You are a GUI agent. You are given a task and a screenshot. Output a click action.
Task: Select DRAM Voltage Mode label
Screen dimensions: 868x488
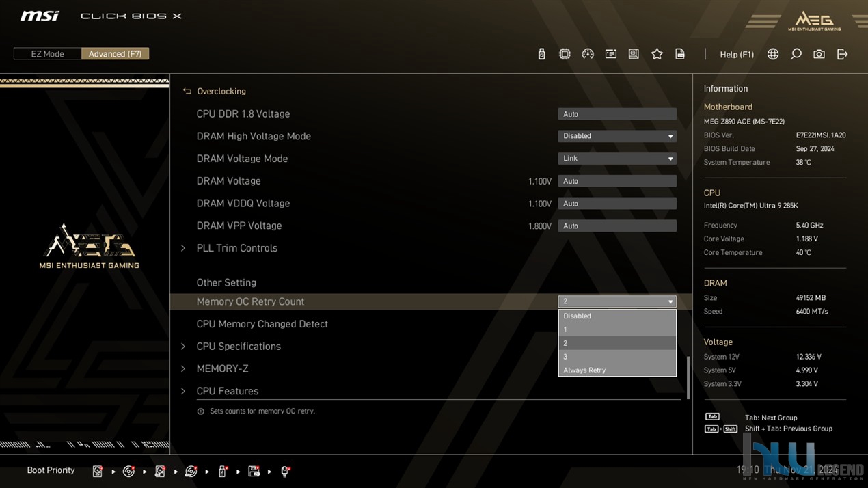coord(242,159)
